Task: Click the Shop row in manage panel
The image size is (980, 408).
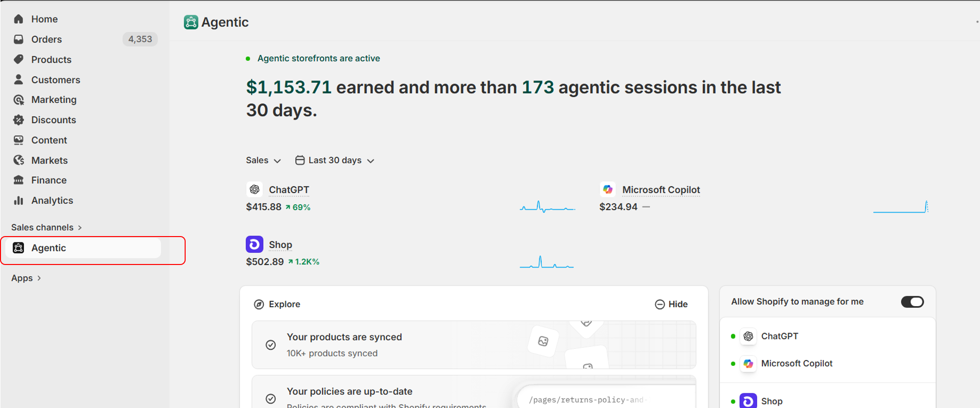Action: pos(828,401)
